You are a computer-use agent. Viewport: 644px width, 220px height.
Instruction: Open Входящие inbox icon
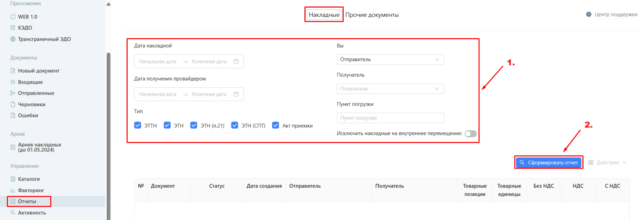[13, 82]
